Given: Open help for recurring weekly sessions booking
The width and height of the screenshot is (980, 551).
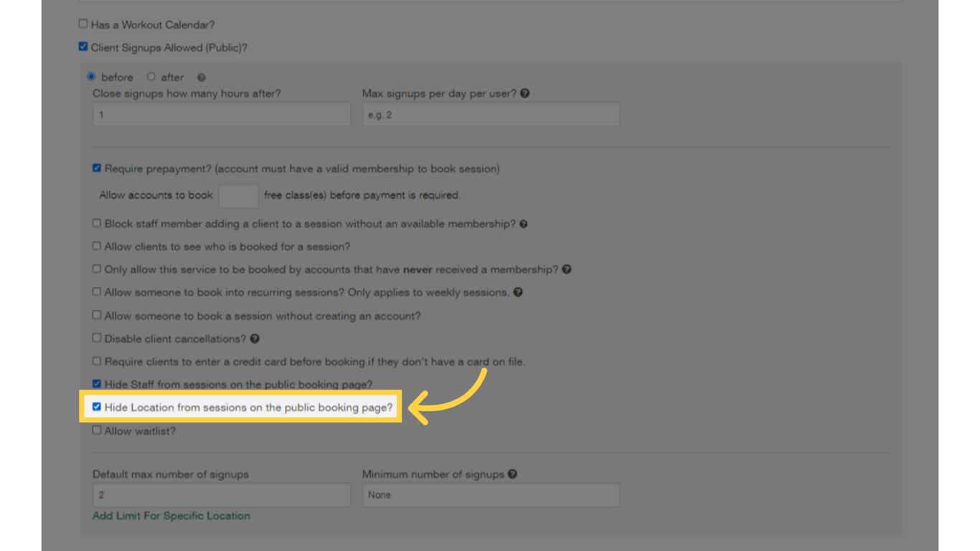Looking at the screenshot, I should (x=519, y=292).
